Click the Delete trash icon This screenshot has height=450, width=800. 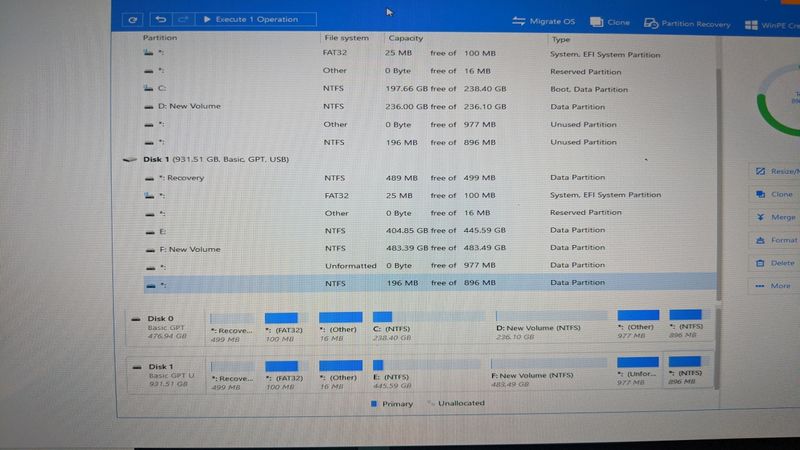[x=760, y=263]
